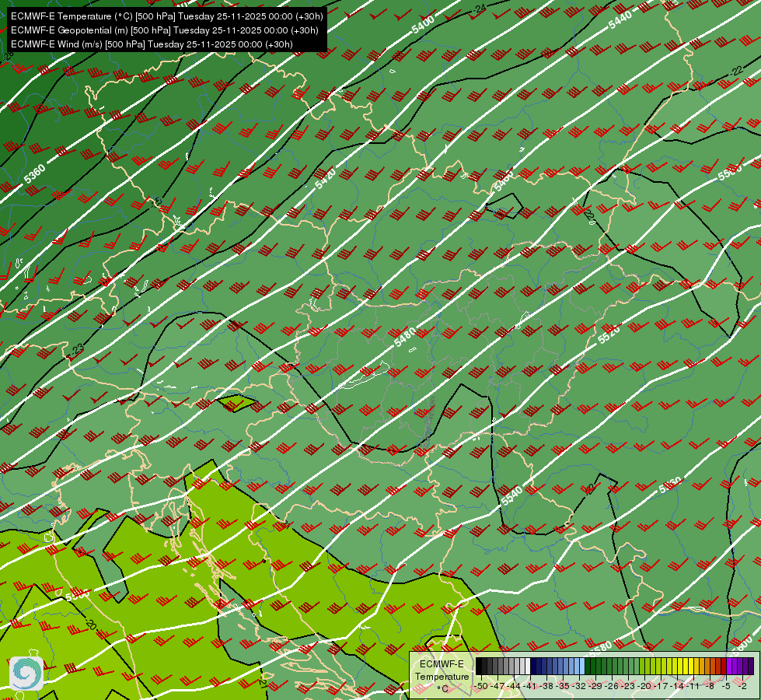The height and width of the screenshot is (700, 761).
Task: Click the -24 isotherm label on the map
Action: 480,9
